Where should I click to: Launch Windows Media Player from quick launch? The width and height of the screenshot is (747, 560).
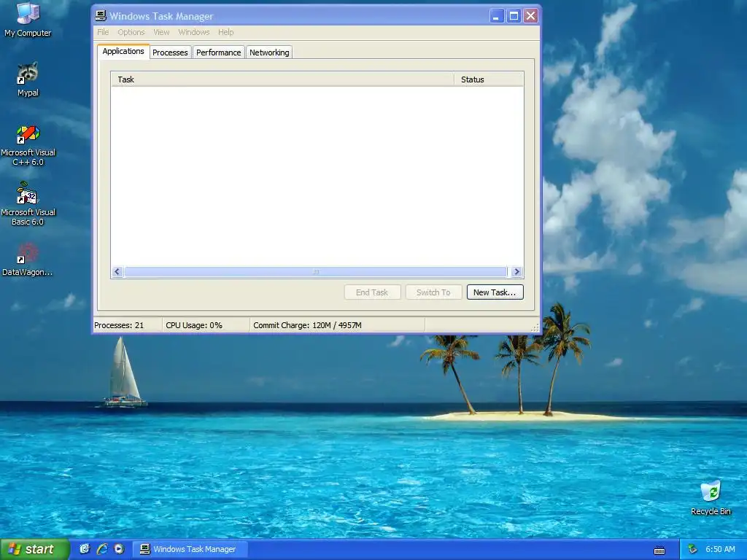pyautogui.click(x=119, y=549)
